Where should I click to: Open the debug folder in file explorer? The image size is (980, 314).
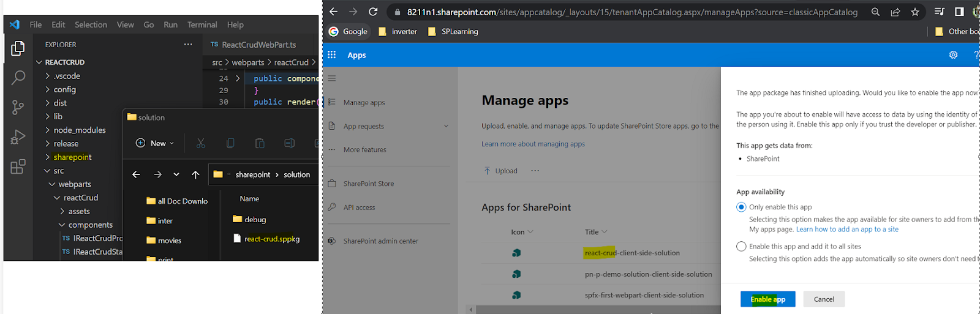[x=255, y=219]
